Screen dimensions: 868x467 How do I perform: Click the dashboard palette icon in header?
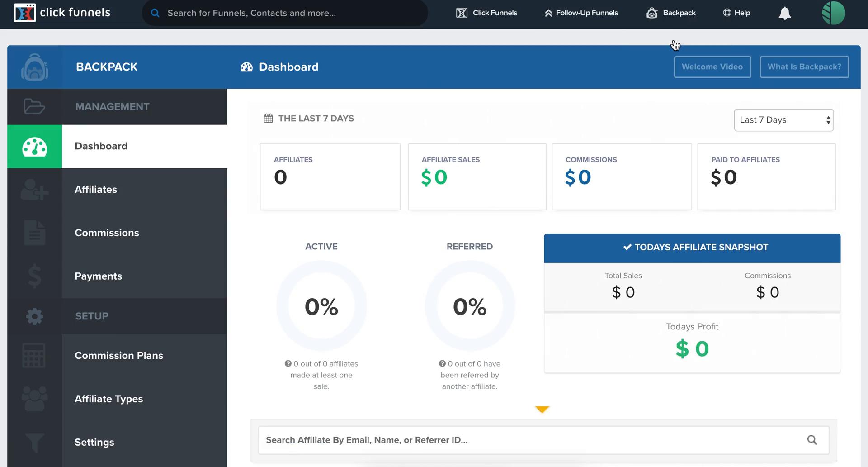point(246,67)
